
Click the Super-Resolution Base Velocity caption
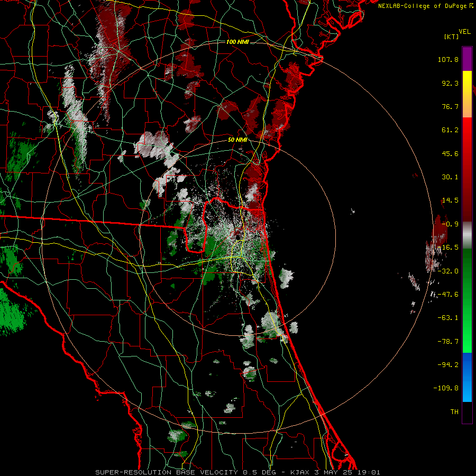pyautogui.click(x=237, y=472)
